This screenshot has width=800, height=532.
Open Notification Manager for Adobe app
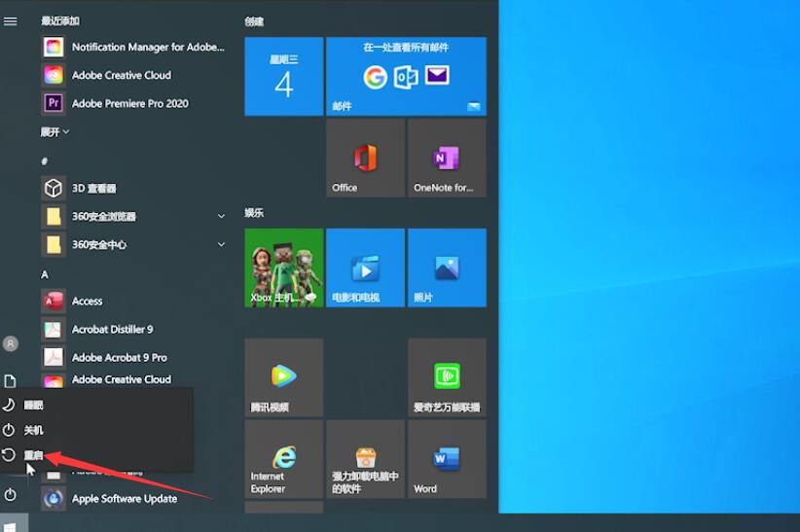[x=133, y=47]
